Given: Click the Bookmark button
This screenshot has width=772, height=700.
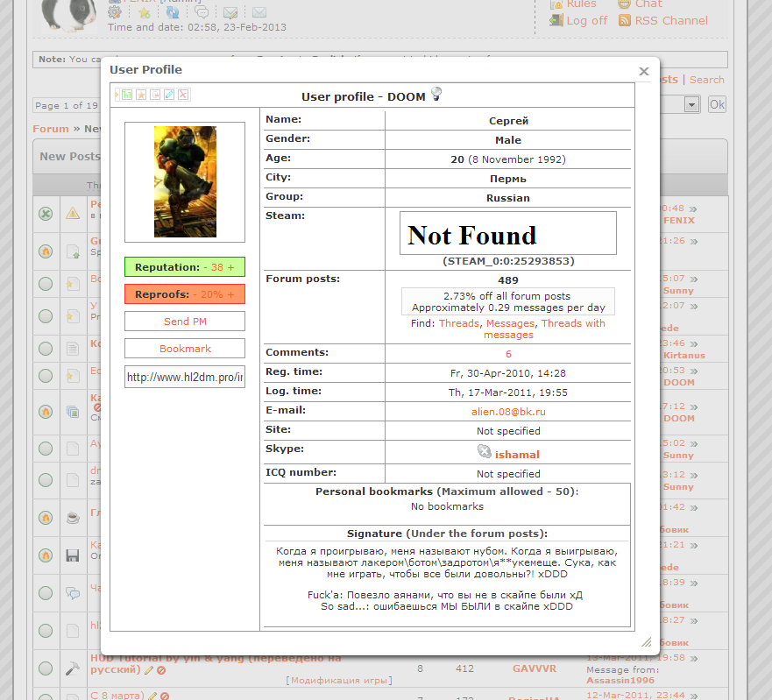Looking at the screenshot, I should pyautogui.click(x=185, y=349).
